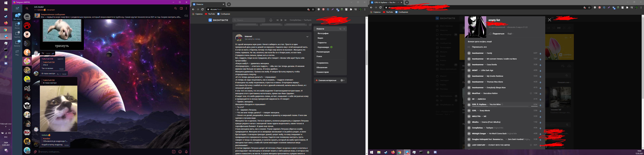Open bot commands slash icon in Telegram
This screenshot has width=644, height=155.
click(174, 152)
